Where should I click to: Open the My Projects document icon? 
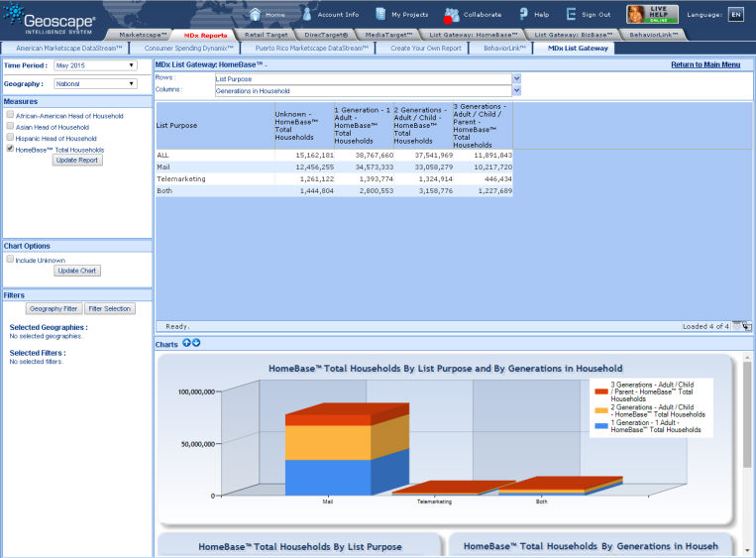380,14
